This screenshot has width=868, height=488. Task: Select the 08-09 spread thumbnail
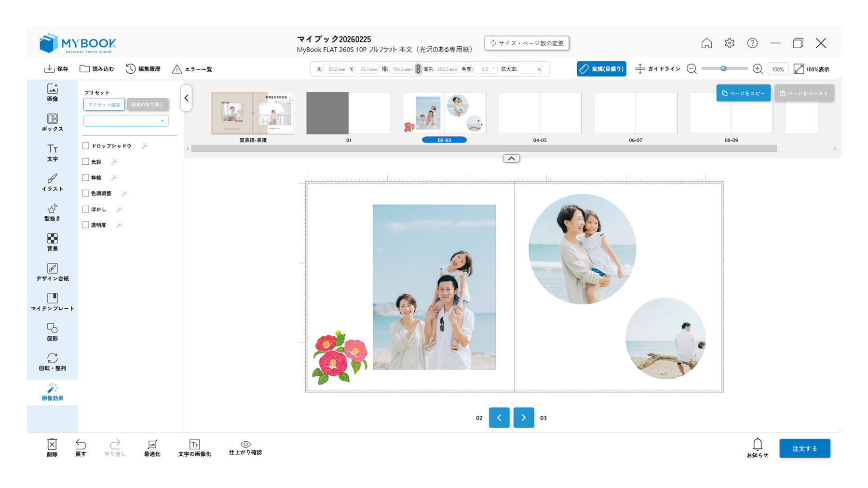731,113
